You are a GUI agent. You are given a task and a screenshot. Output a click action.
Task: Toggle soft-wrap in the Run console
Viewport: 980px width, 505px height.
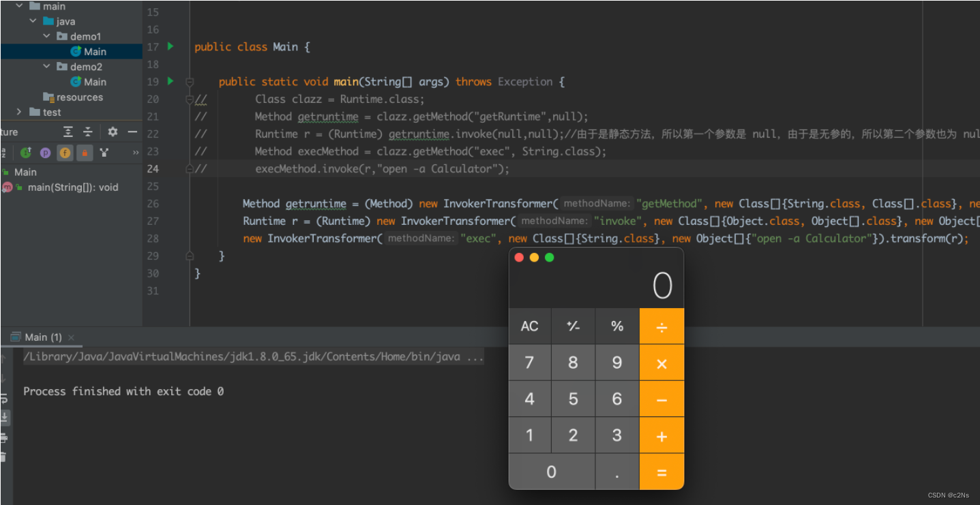3,398
